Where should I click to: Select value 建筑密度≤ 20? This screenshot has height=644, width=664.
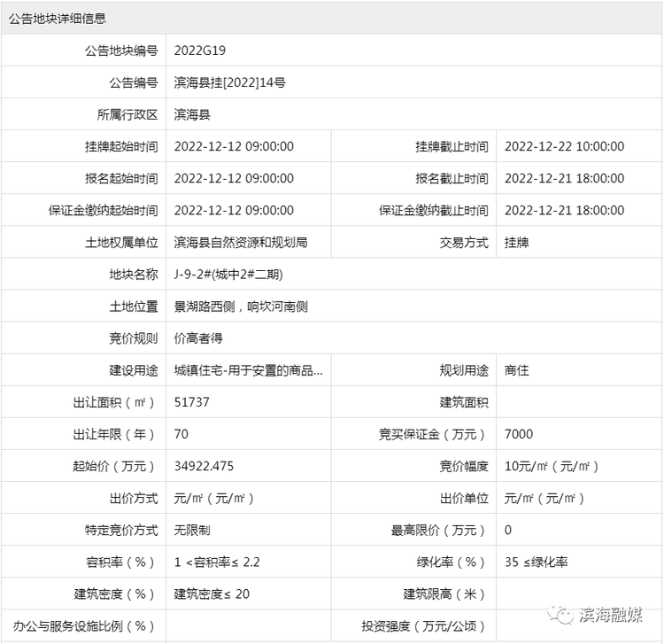pos(212,594)
